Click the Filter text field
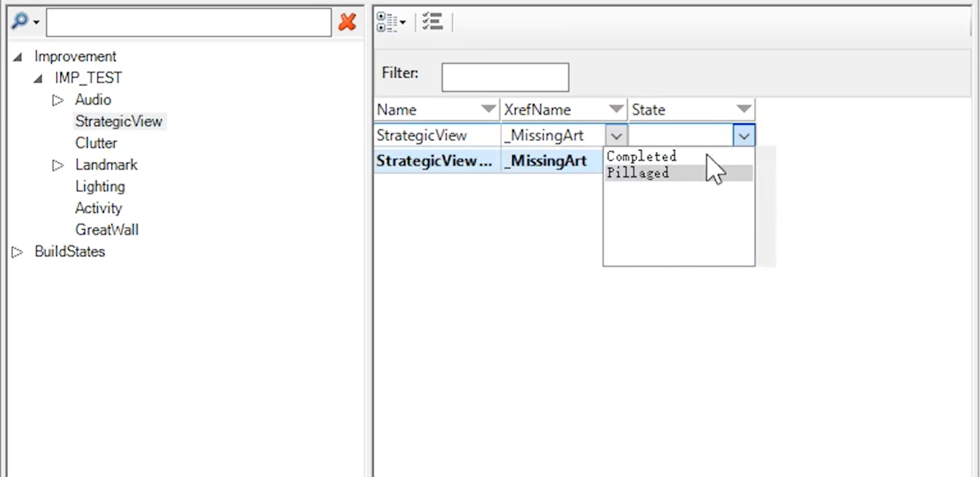980x477 pixels. (505, 77)
